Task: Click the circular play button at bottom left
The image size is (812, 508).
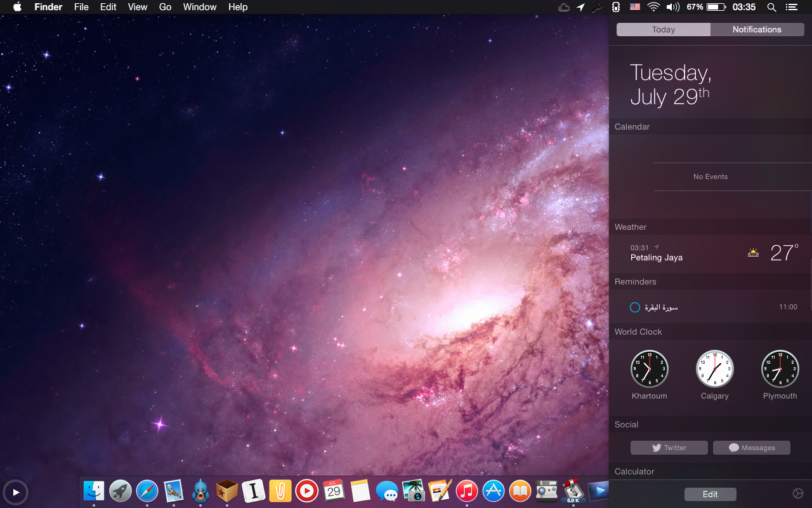Action: pos(15,492)
